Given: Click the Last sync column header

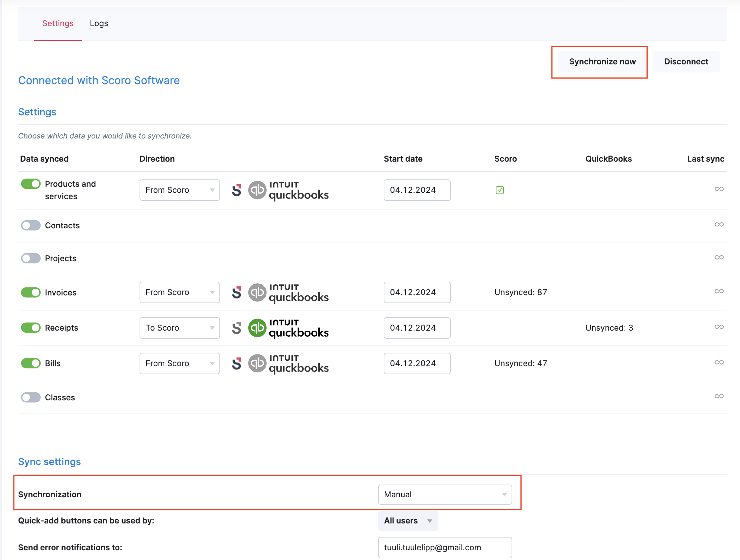Looking at the screenshot, I should 705,159.
